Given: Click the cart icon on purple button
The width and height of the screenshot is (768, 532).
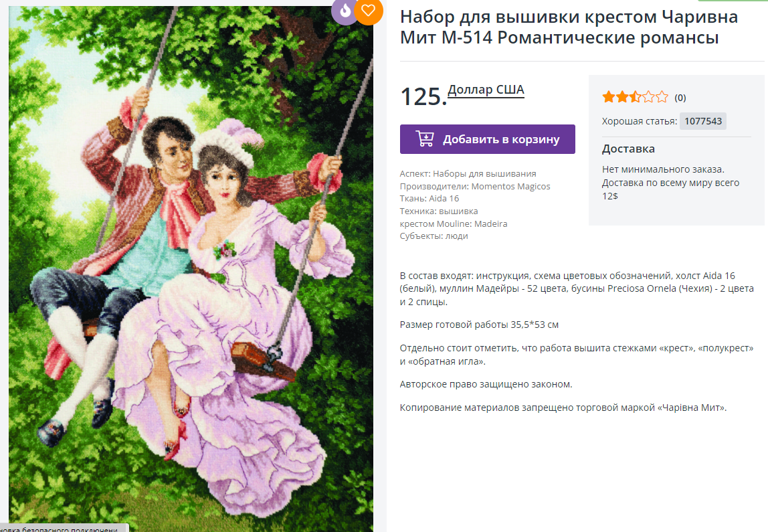Looking at the screenshot, I should tap(425, 139).
